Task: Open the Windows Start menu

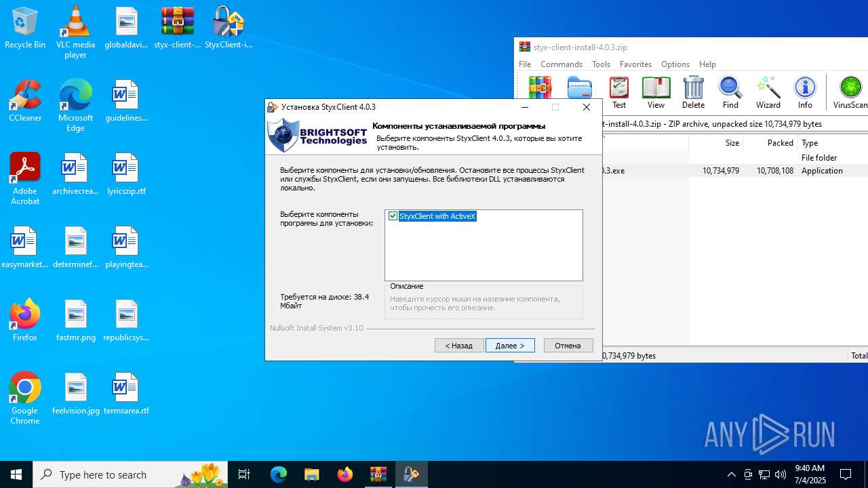Action: tap(16, 474)
